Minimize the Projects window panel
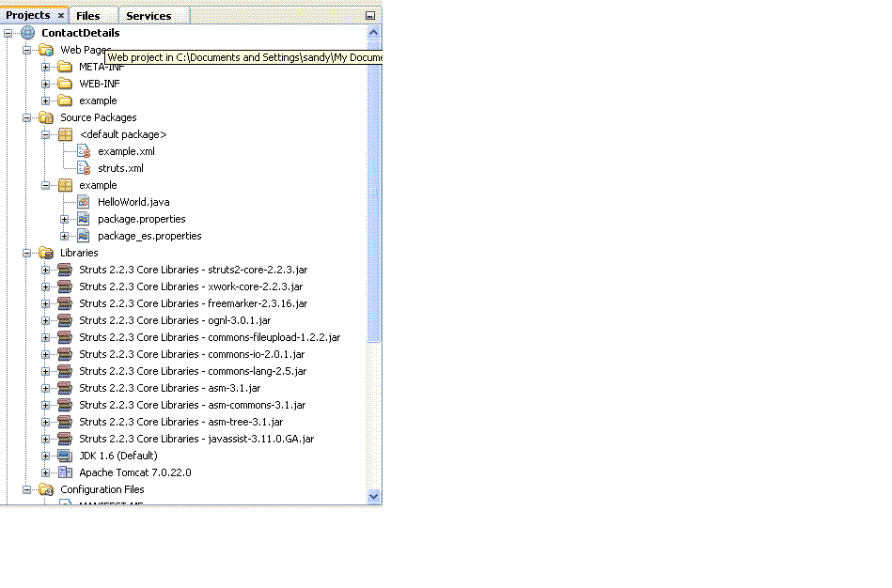The width and height of the screenshot is (892, 588). pyautogui.click(x=369, y=15)
